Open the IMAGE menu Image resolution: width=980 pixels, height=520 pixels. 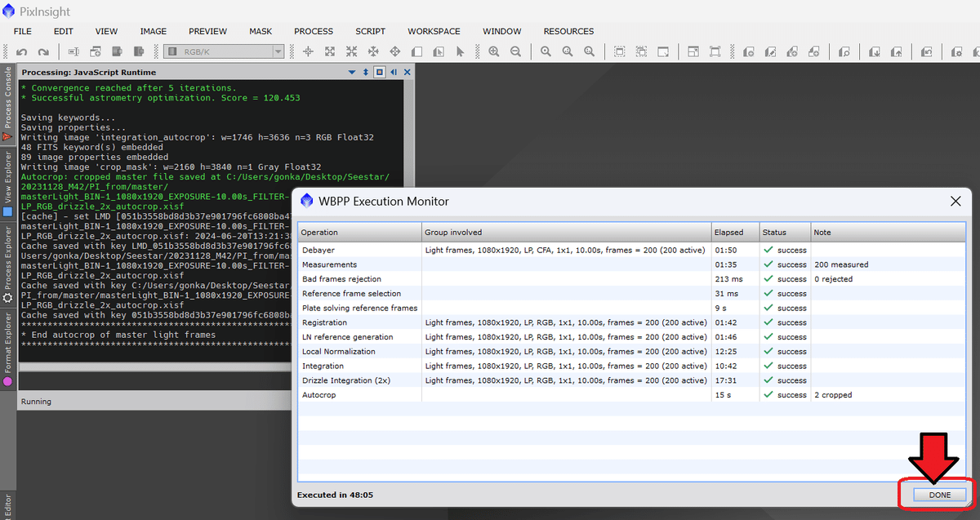pyautogui.click(x=153, y=31)
